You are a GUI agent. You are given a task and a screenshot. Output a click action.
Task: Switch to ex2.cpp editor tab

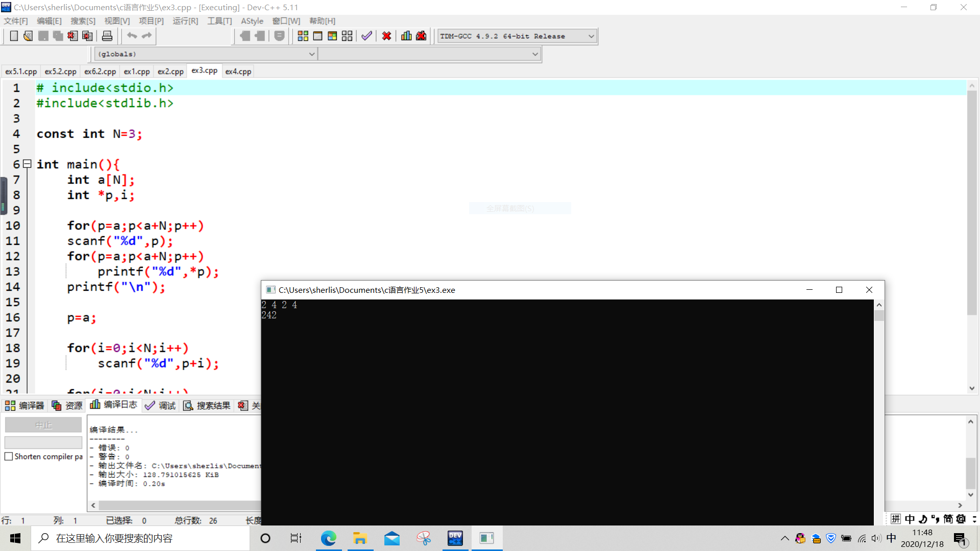(170, 71)
